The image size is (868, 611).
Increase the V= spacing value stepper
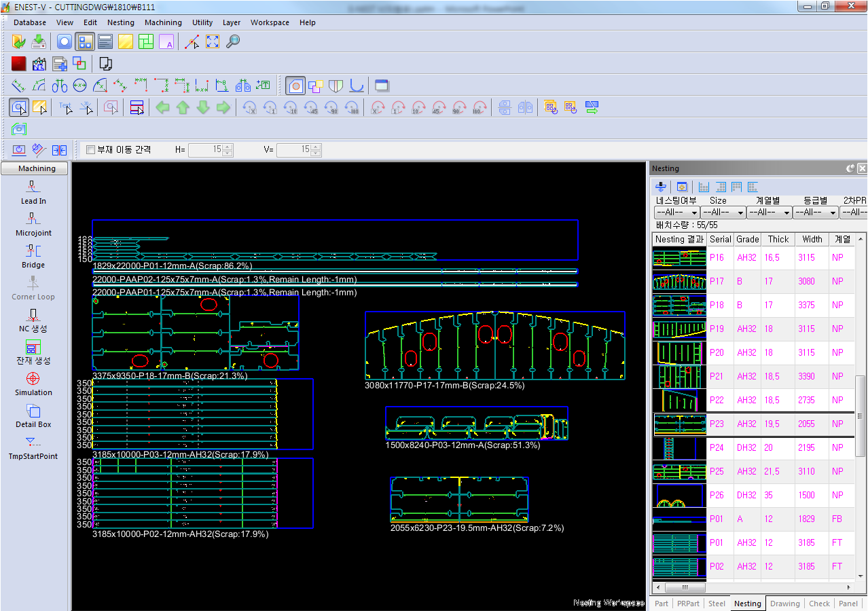[x=316, y=147]
